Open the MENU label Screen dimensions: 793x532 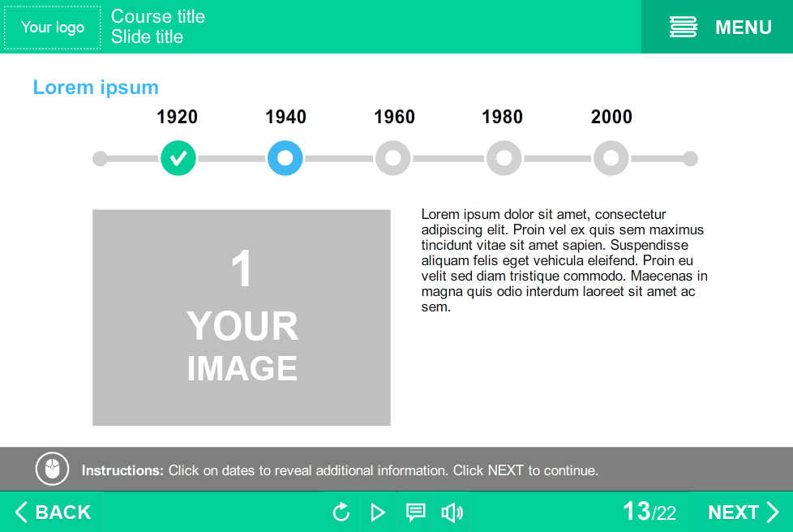pyautogui.click(x=744, y=28)
